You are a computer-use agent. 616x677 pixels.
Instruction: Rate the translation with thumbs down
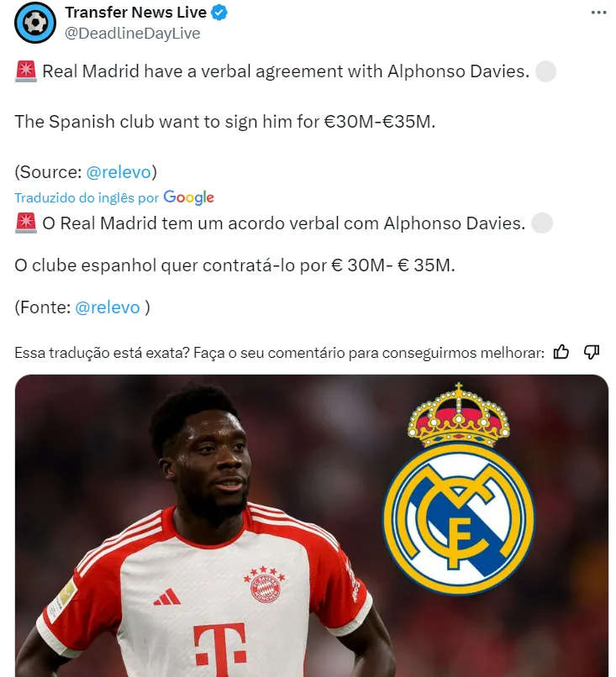[x=592, y=352]
